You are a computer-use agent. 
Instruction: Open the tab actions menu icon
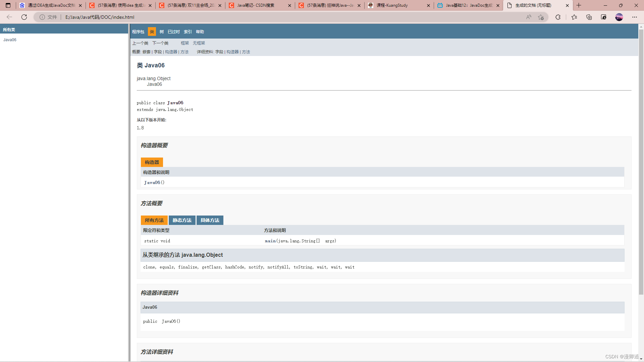tap(8, 5)
